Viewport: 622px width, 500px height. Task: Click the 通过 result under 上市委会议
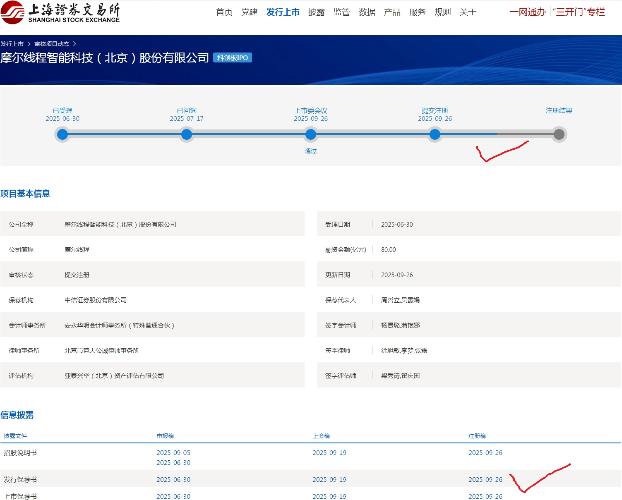311,151
